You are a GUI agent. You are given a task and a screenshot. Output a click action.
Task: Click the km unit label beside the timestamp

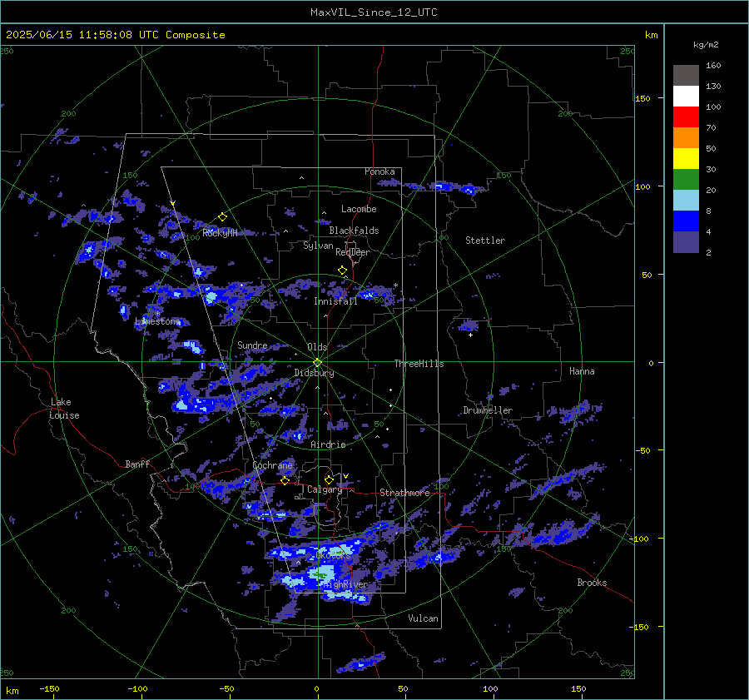click(x=651, y=35)
